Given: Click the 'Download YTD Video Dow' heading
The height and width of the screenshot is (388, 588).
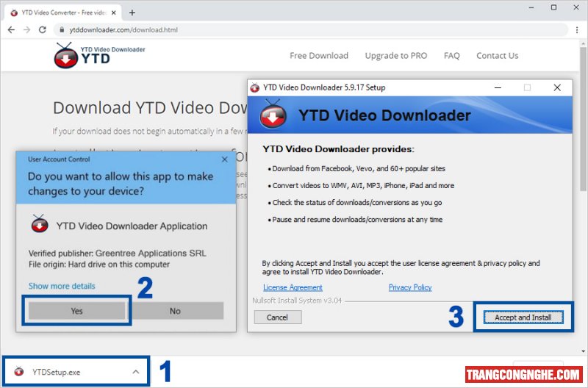Looking at the screenshot, I should pos(150,108).
